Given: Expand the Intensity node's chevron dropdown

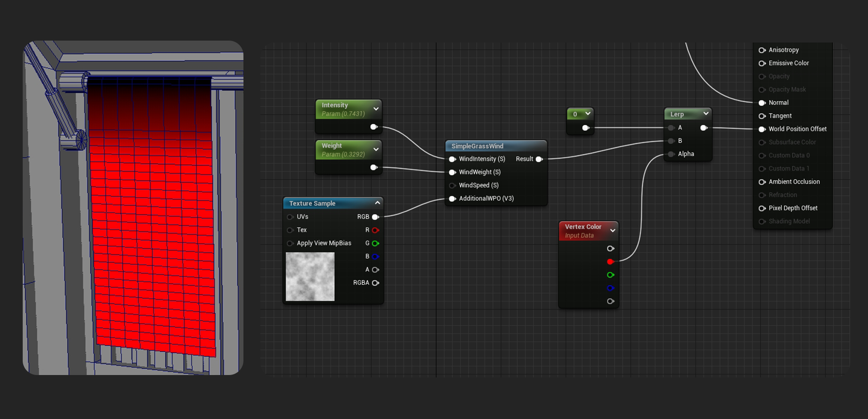Looking at the screenshot, I should 376,109.
